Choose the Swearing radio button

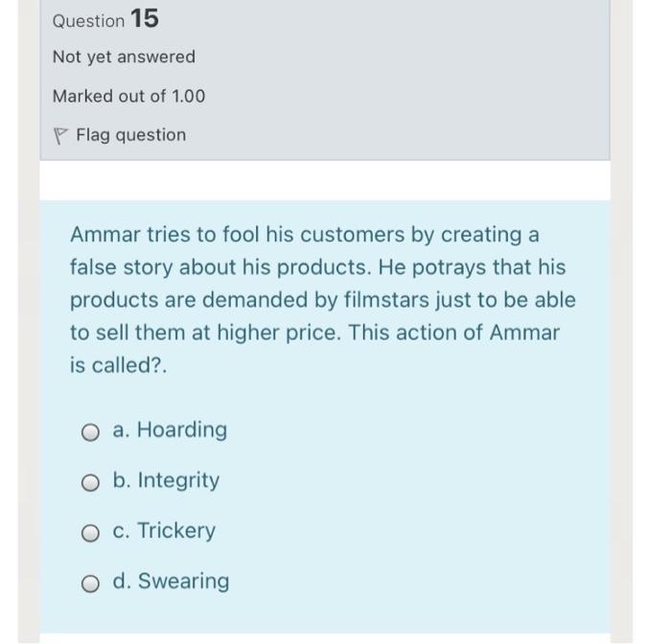click(90, 583)
